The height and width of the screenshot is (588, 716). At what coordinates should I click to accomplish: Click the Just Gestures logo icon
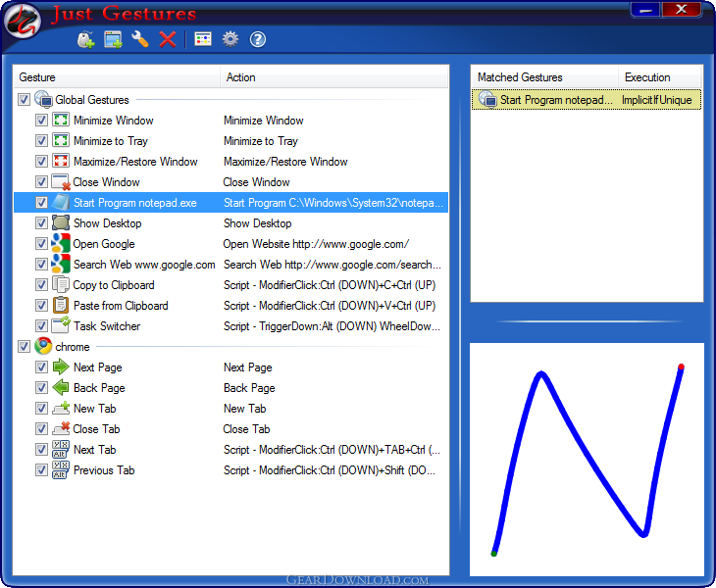[22, 22]
